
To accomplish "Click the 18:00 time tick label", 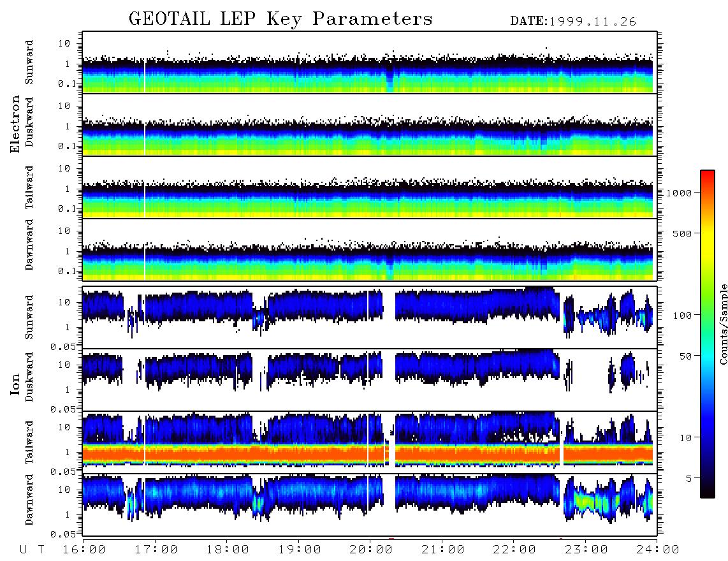I will coord(228,550).
